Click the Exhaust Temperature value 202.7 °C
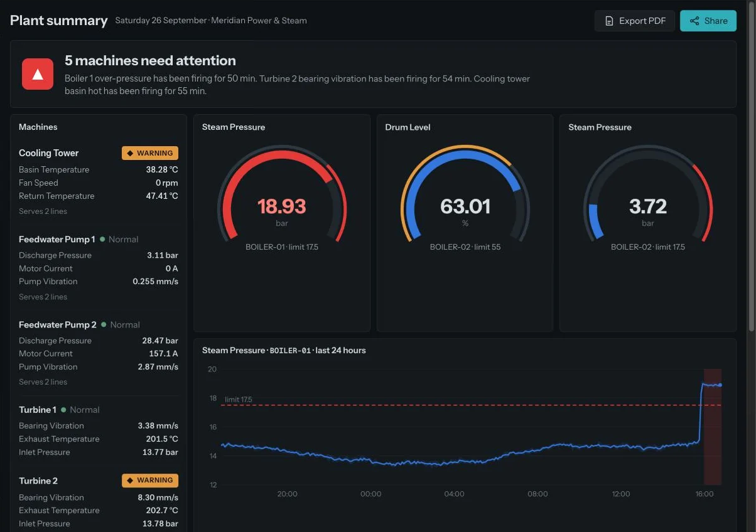 (161, 511)
